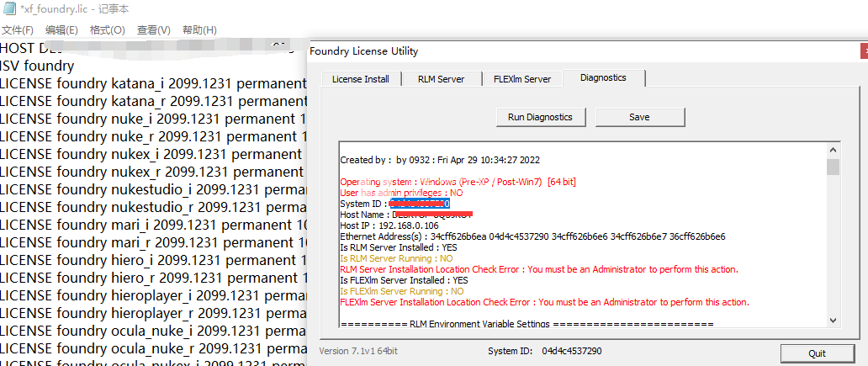Switch to the RLM Server tab

[x=442, y=79]
